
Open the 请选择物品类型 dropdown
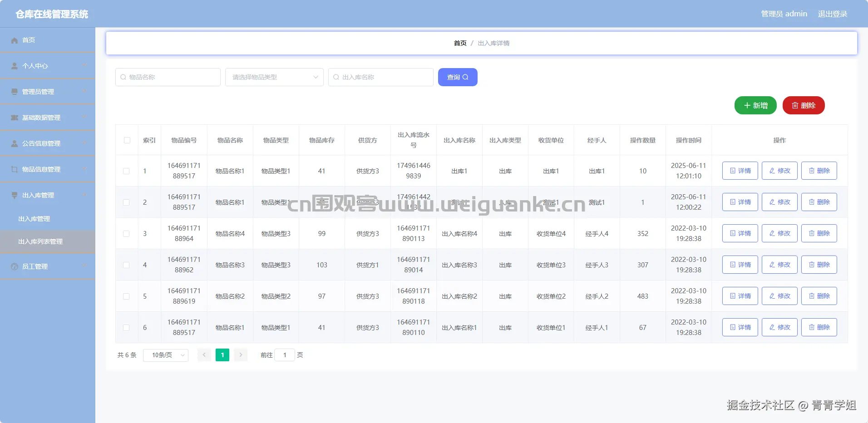coord(274,78)
